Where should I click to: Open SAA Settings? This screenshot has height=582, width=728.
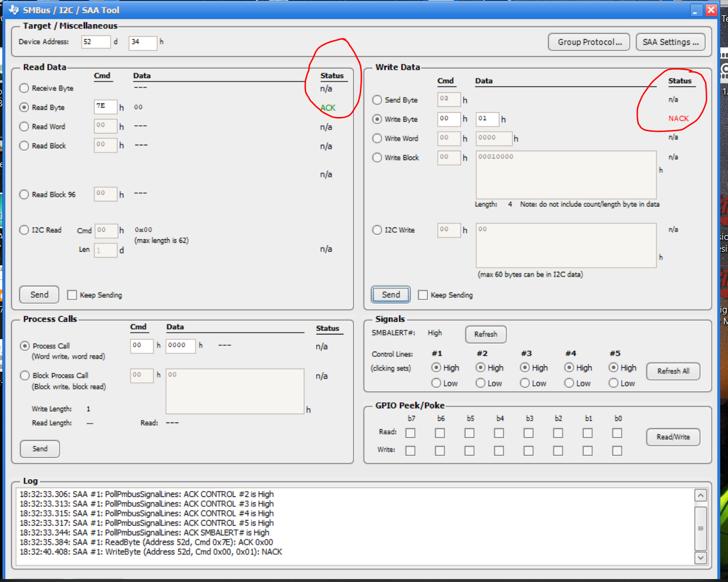point(670,42)
